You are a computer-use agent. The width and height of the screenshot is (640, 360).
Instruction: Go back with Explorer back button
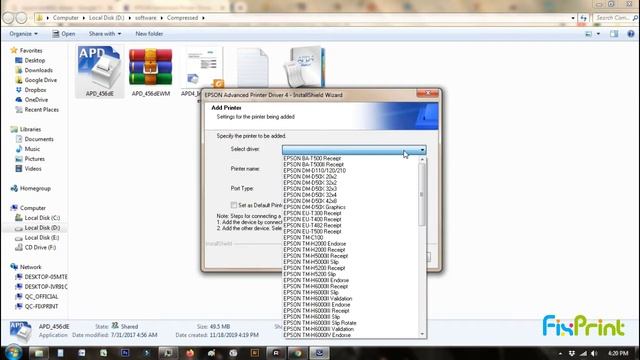8,18
